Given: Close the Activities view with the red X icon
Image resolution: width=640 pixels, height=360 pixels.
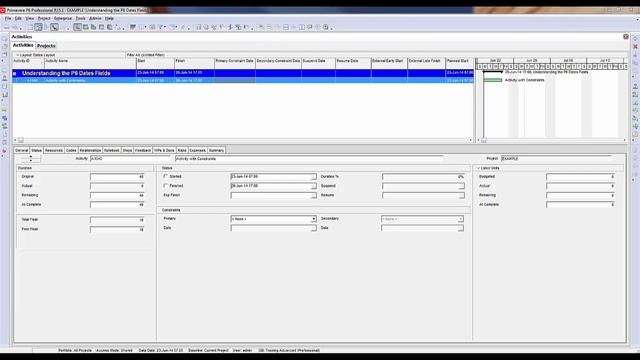Looking at the screenshot, I should tap(626, 37).
